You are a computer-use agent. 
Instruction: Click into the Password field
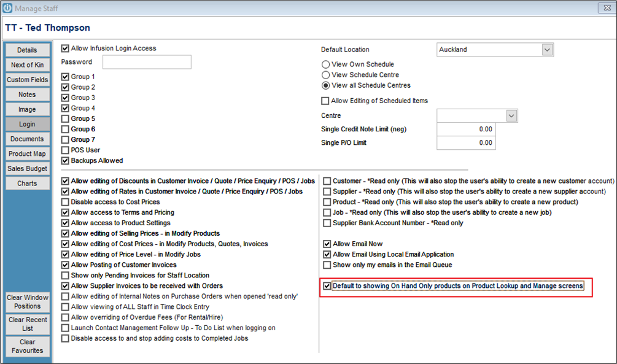point(147,62)
